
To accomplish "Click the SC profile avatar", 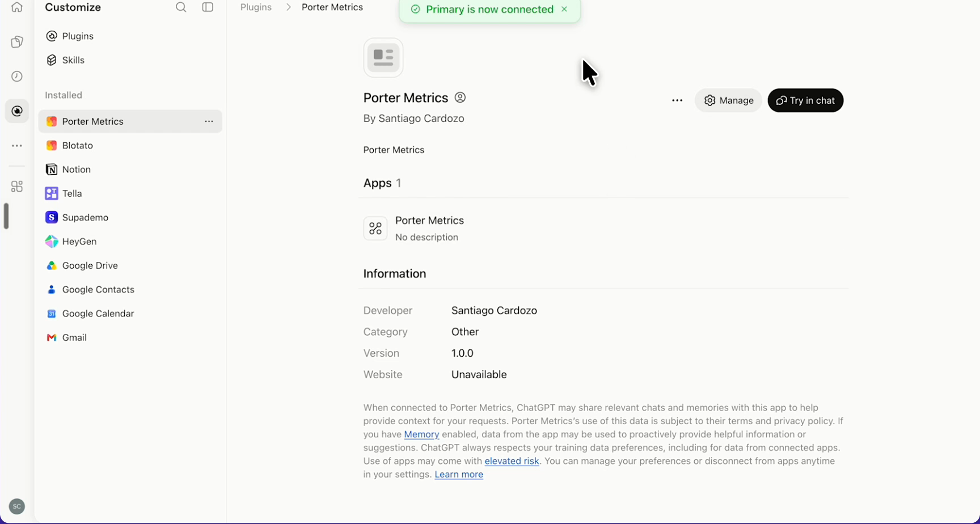I will pos(17,506).
